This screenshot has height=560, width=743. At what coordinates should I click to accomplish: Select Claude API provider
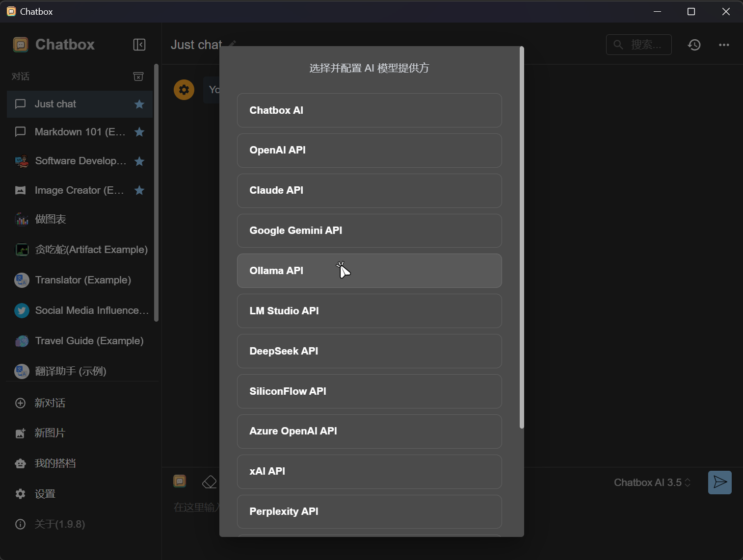click(369, 191)
